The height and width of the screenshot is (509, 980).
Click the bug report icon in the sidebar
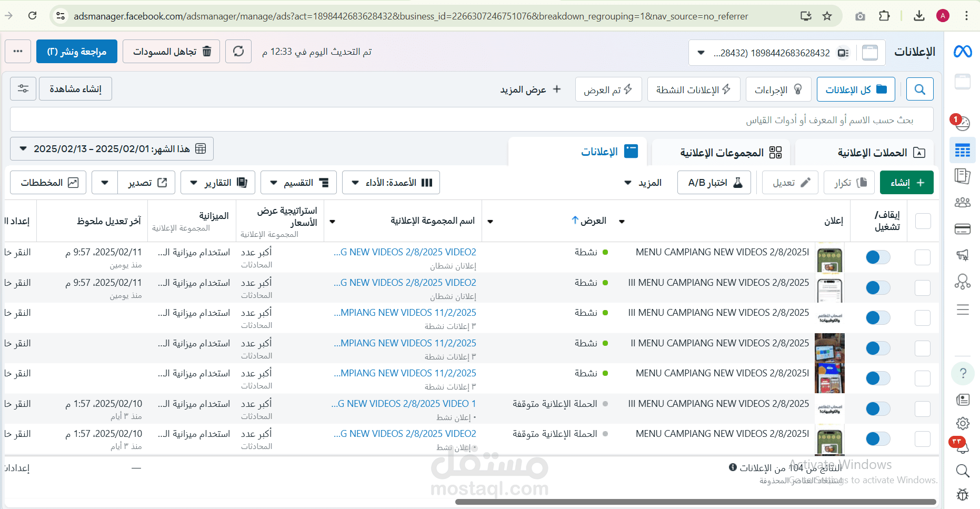(963, 494)
